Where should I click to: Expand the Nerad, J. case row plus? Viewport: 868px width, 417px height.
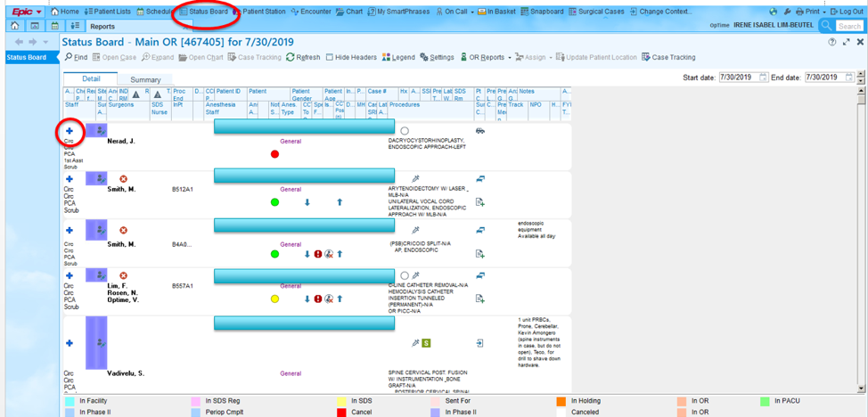click(70, 131)
